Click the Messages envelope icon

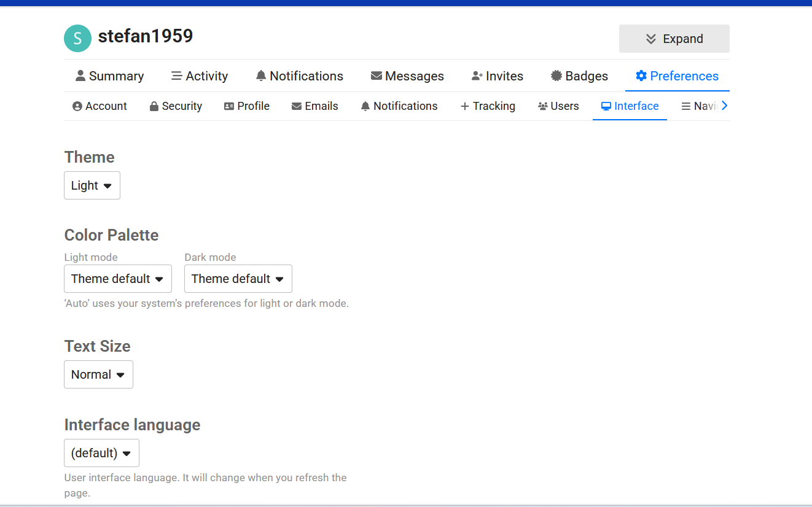click(377, 75)
